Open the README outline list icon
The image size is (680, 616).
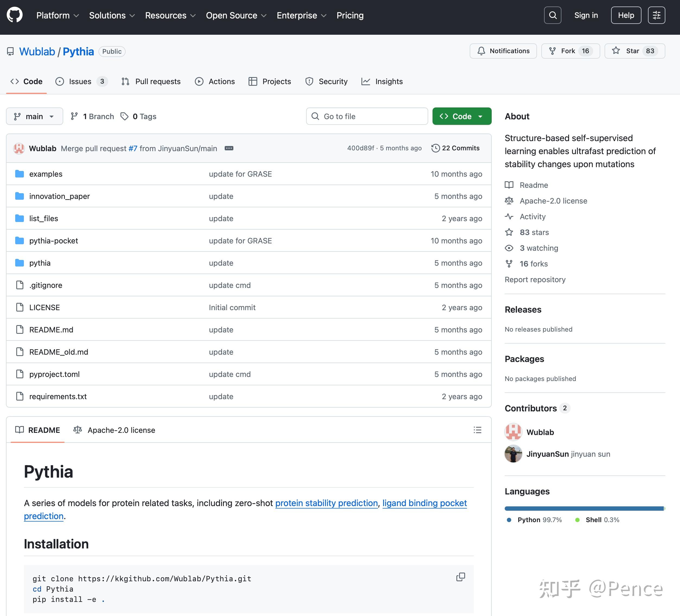coord(477,430)
